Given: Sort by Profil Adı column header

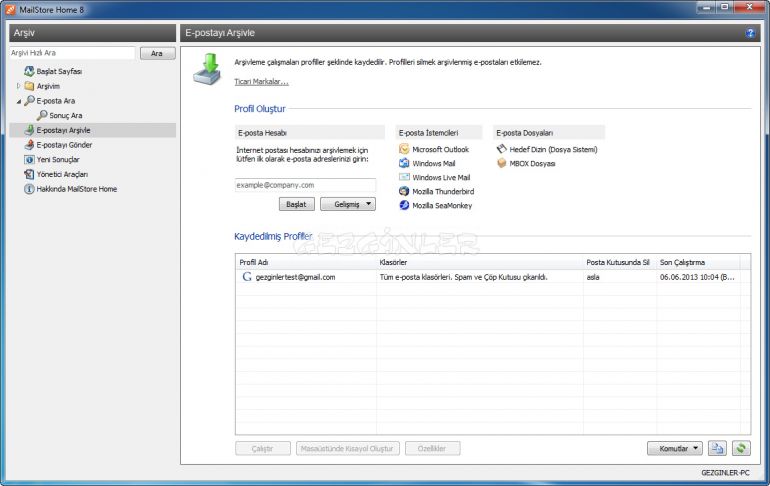Looking at the screenshot, I should coord(306,263).
